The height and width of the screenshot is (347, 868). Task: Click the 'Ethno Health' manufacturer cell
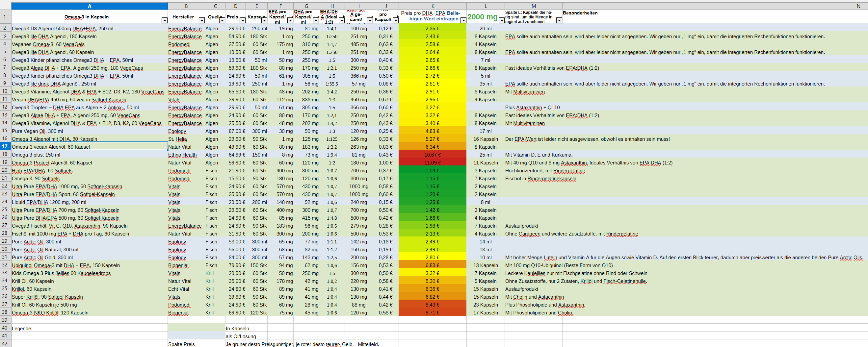(182, 155)
